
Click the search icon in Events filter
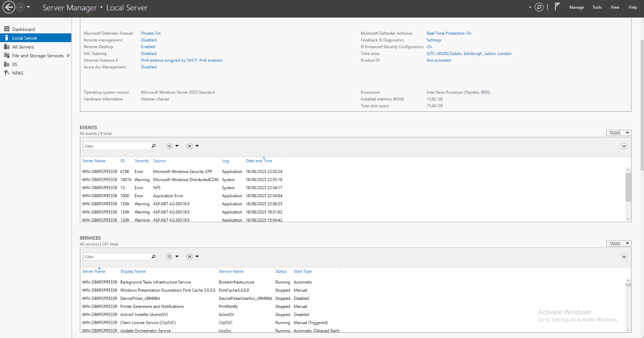tap(153, 146)
